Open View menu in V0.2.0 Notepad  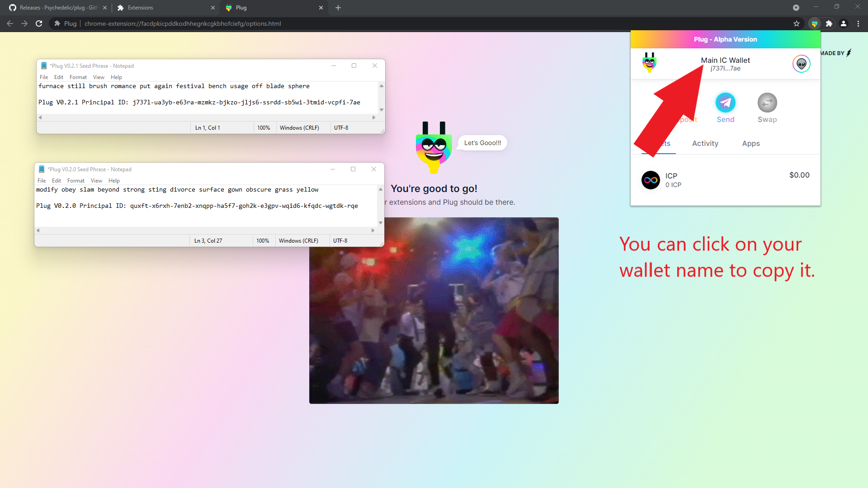pyautogui.click(x=96, y=181)
